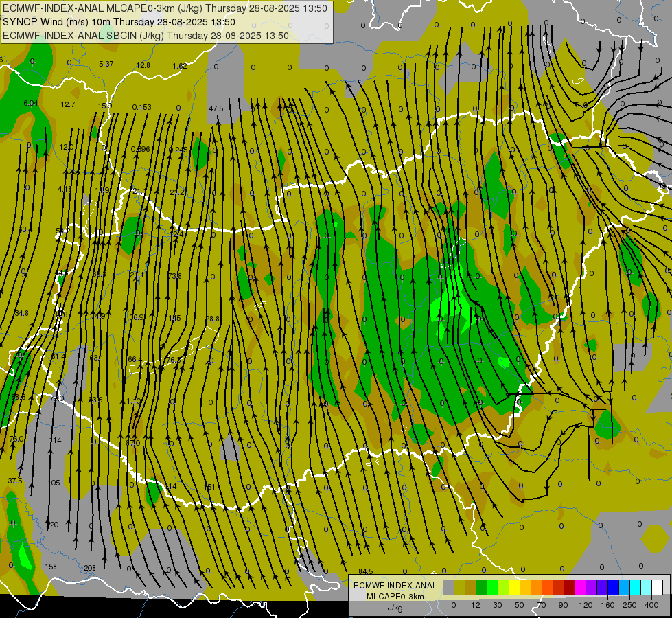Select the olive-yellow swatch in the color scale
Viewport: 672px width, 618px height.
(x=460, y=588)
